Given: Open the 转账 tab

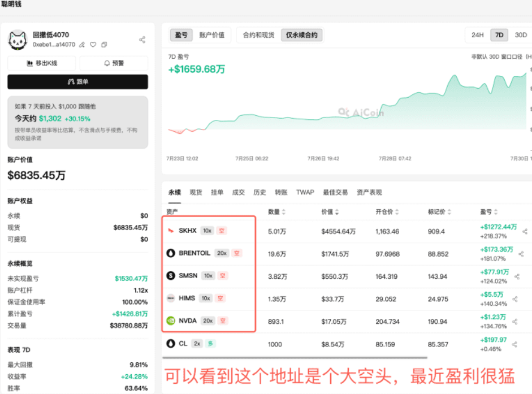Looking at the screenshot, I should [282, 192].
